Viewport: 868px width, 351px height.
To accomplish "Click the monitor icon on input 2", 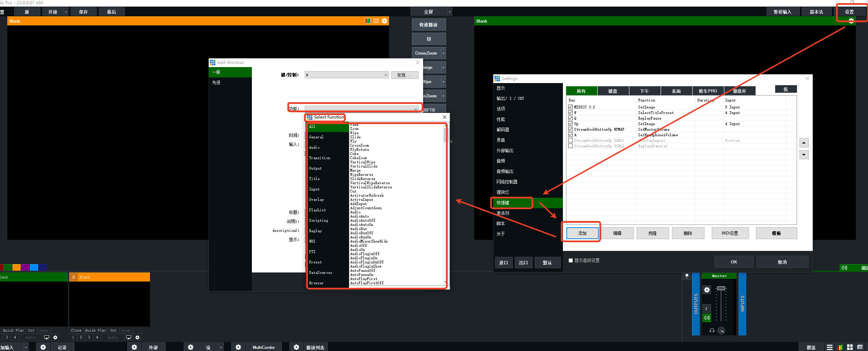I will point(128,337).
